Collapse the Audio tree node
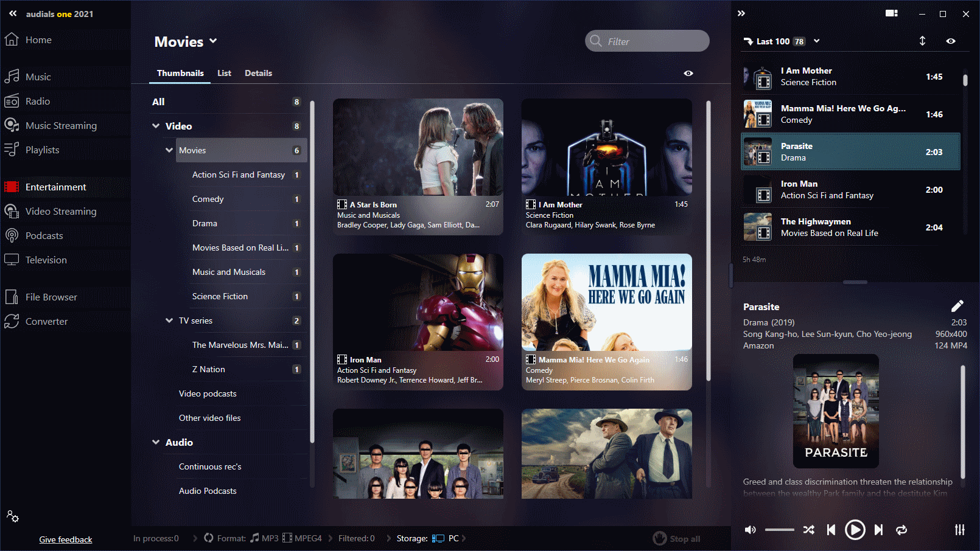This screenshot has height=551, width=980. pyautogui.click(x=156, y=442)
